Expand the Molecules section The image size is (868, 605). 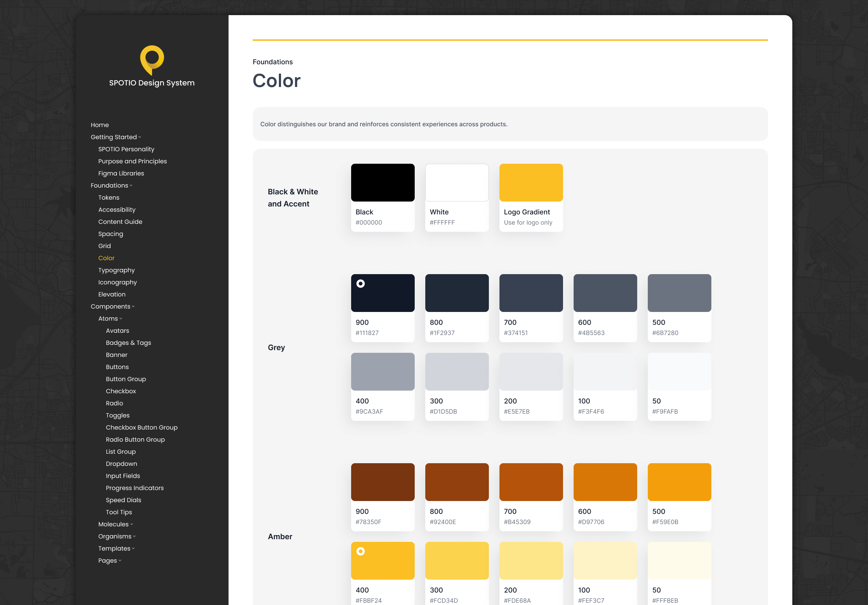116,524
